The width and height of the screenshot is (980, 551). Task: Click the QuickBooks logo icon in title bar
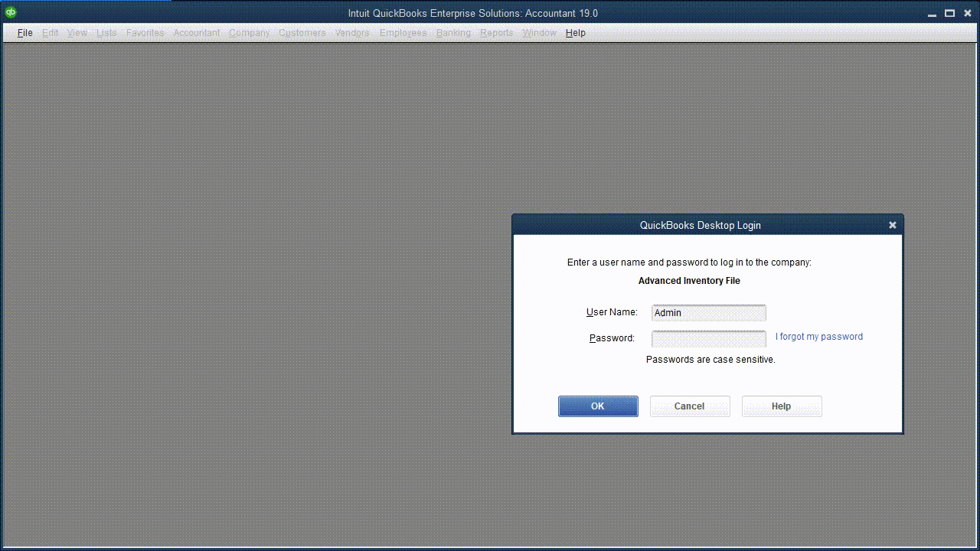click(x=10, y=11)
